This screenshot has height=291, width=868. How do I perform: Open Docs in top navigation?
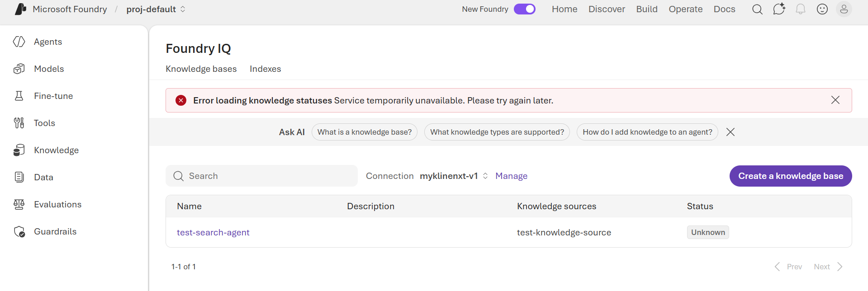(724, 9)
